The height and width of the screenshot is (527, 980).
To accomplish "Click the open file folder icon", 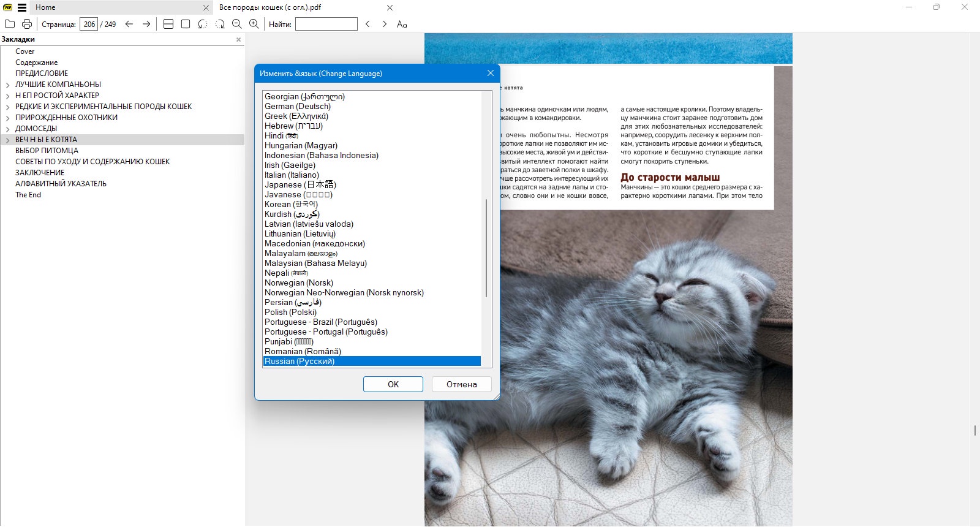I will pyautogui.click(x=10, y=24).
